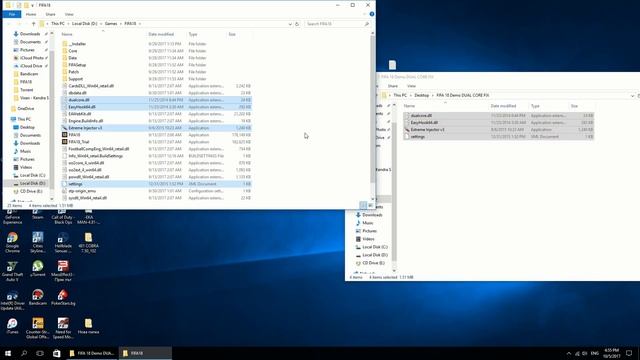
Task: Click the FIFA18 taskbar button
Action: (145, 353)
